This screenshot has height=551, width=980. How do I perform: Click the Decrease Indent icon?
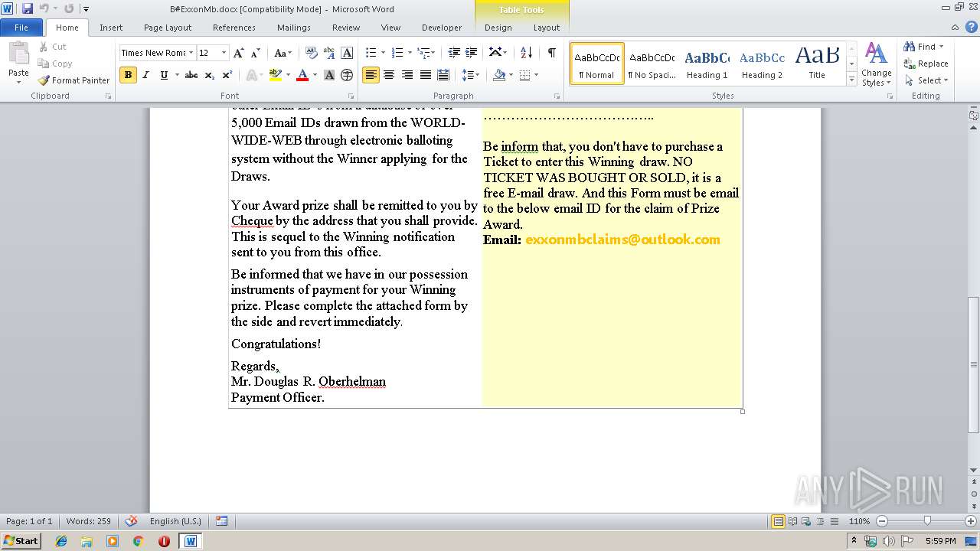(454, 53)
